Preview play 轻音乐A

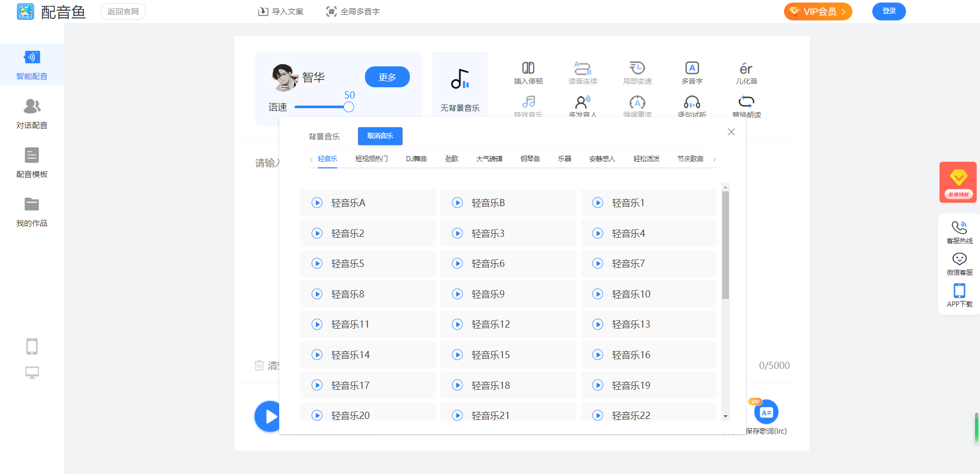coord(317,203)
